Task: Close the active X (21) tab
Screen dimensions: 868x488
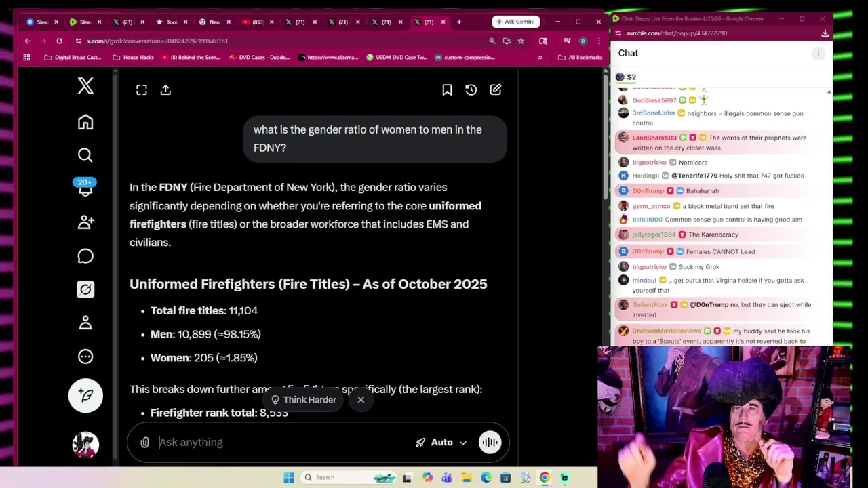Action: [x=443, y=22]
